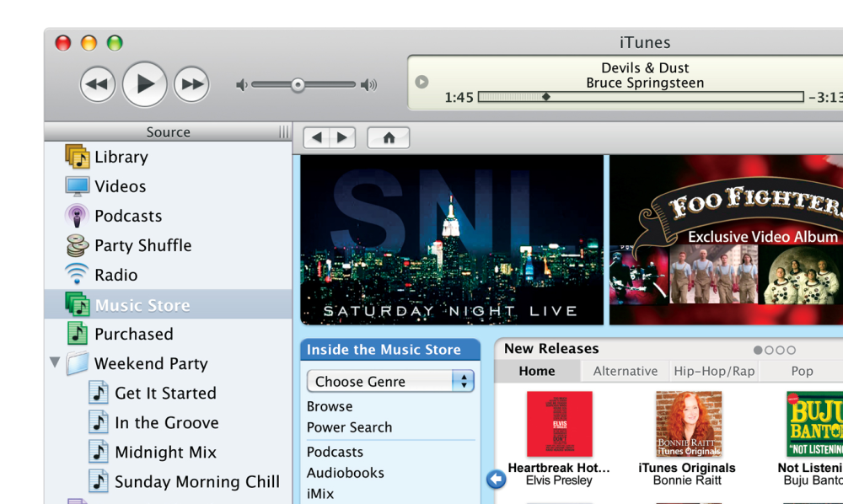Rewind to the previous track

(x=98, y=84)
